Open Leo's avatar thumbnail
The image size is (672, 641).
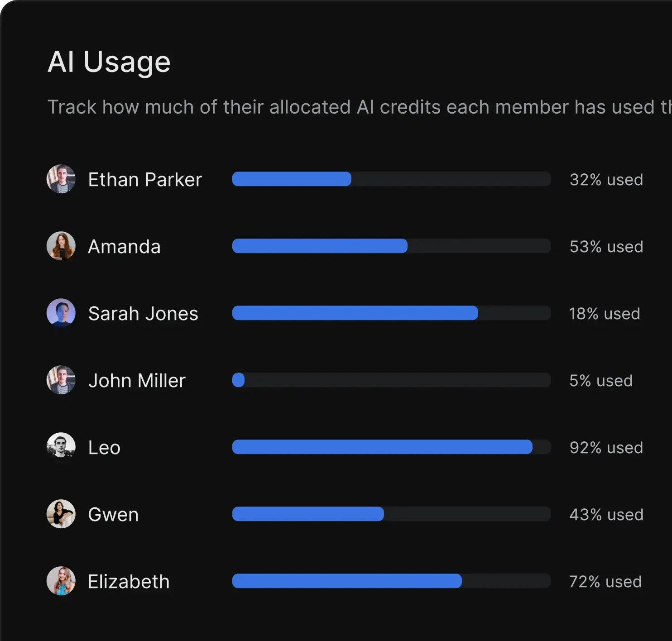61,447
